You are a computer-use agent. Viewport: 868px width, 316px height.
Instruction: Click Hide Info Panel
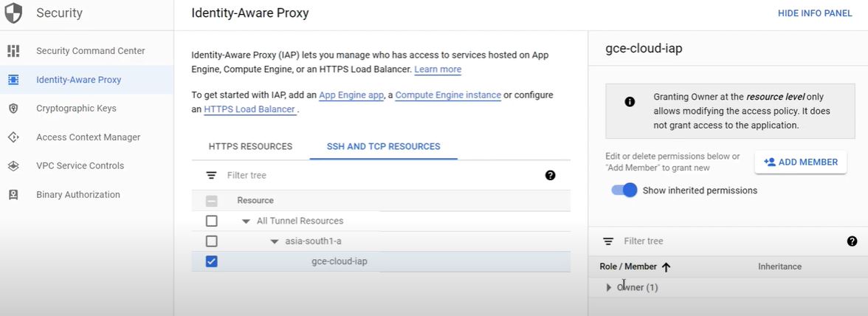815,13
